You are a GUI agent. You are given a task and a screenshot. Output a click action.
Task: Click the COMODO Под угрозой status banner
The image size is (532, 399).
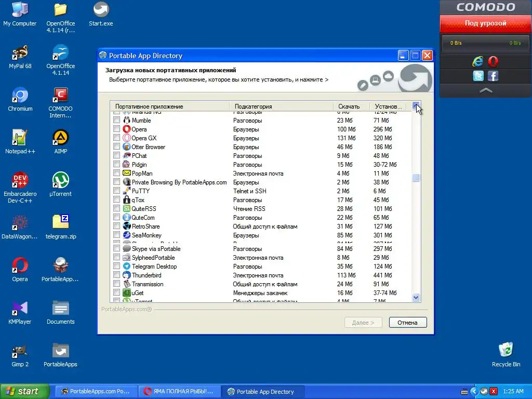pos(486,23)
